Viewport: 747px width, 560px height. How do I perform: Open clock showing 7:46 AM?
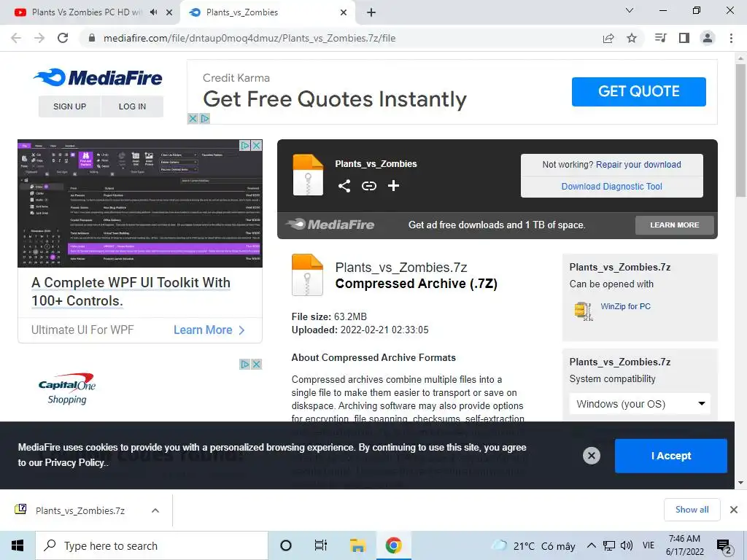[684, 545]
